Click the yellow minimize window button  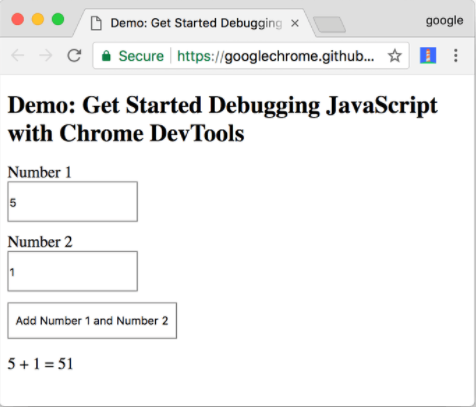38,19
